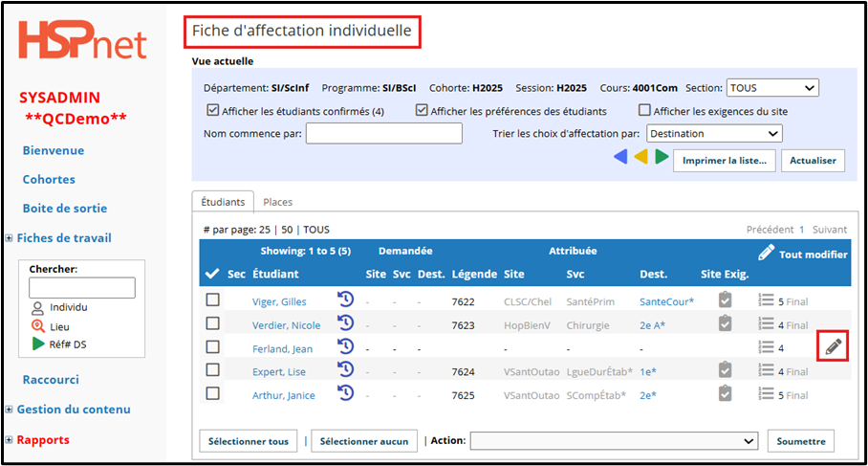Image resolution: width=868 pixels, height=466 pixels.
Task: Expand Gestion du contenu menu
Action: pyautogui.click(x=9, y=410)
